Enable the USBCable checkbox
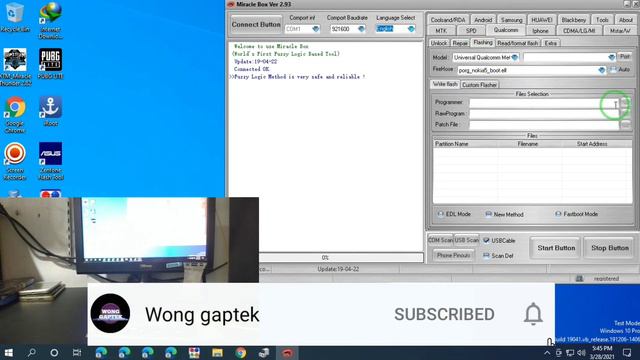 (486, 240)
